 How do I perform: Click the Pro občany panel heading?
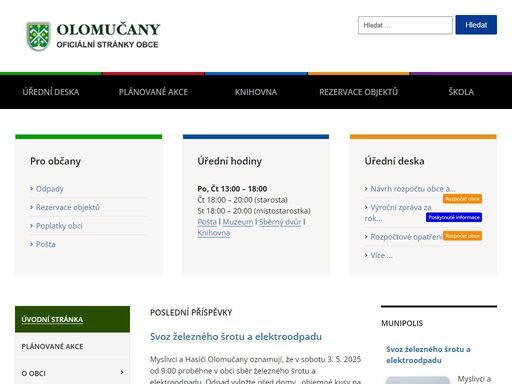[x=55, y=161]
